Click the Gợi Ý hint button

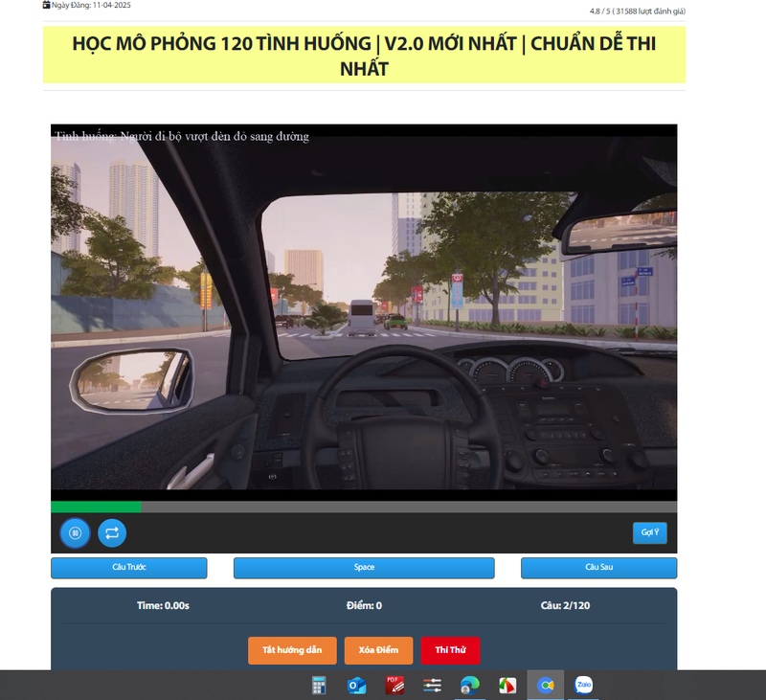coord(649,532)
